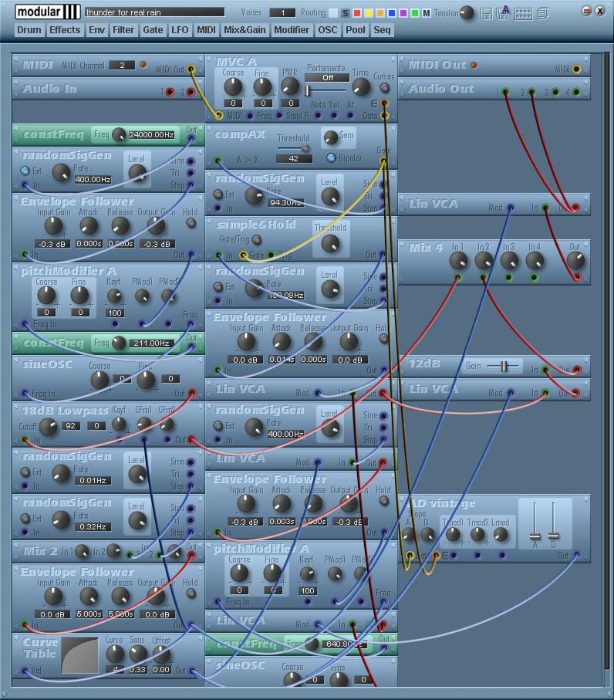This screenshot has width=614, height=700.
Task: Click the MIDI Out yellow jack on MIDI module
Action: (x=191, y=69)
